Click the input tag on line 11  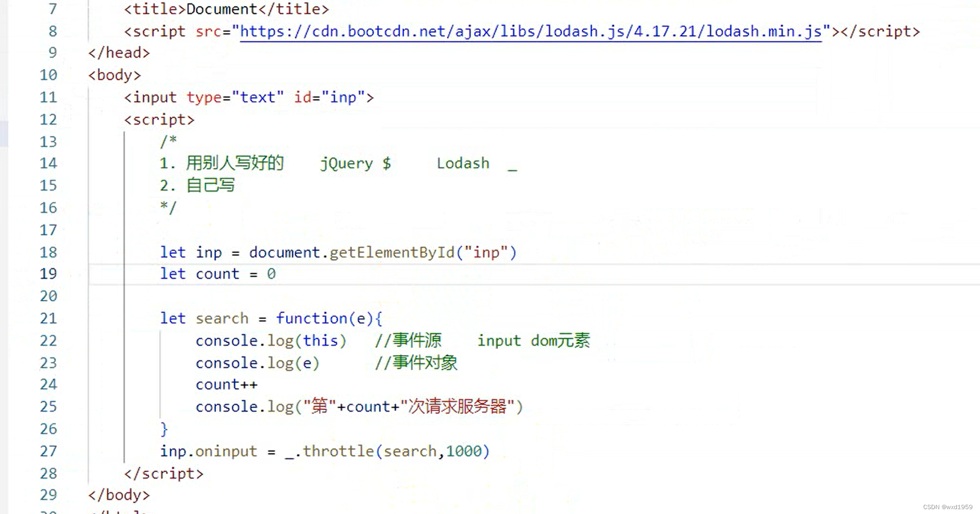click(249, 97)
